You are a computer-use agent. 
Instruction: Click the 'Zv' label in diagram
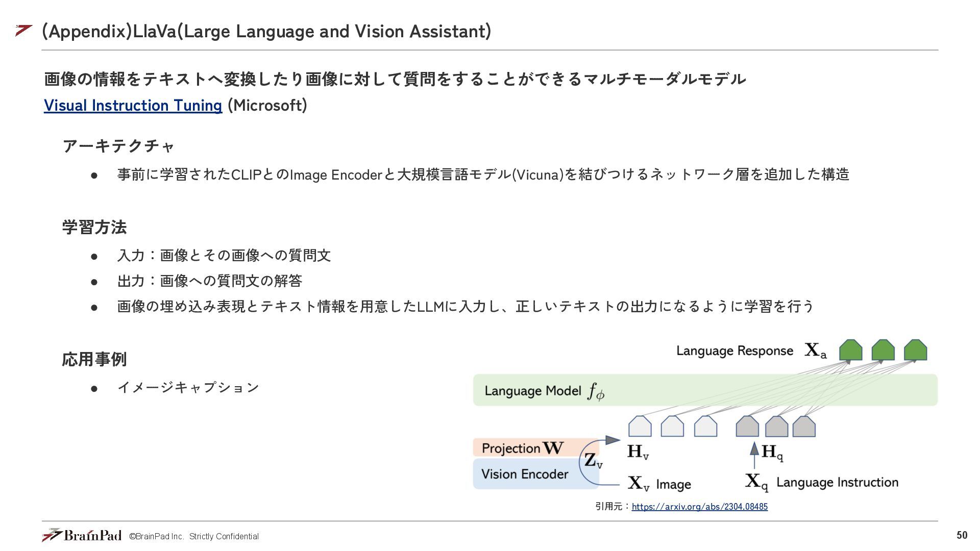(x=593, y=461)
